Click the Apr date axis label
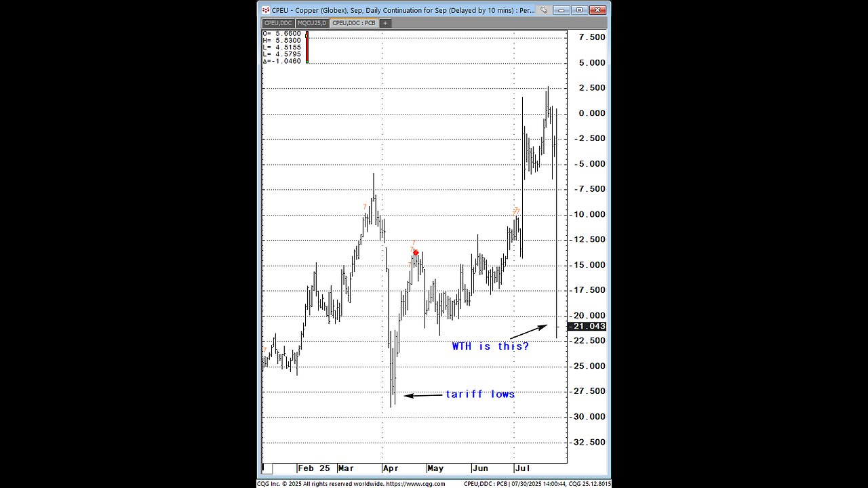The width and height of the screenshot is (868, 488). (x=391, y=468)
